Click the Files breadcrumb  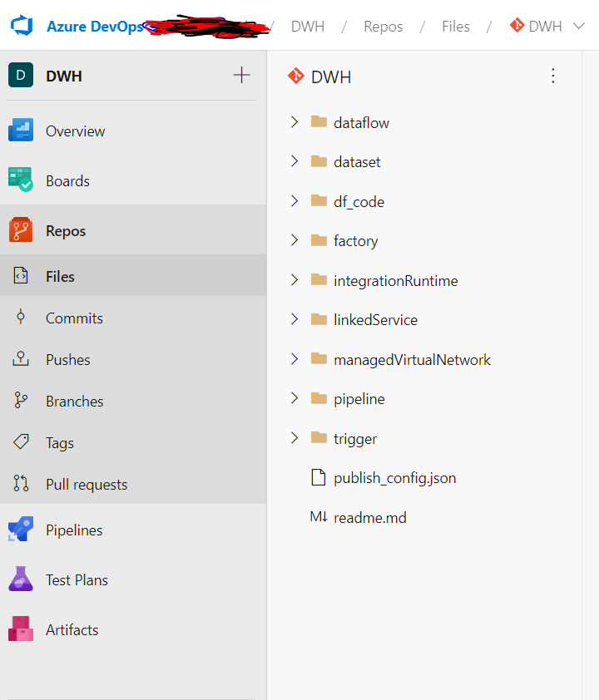[456, 27]
